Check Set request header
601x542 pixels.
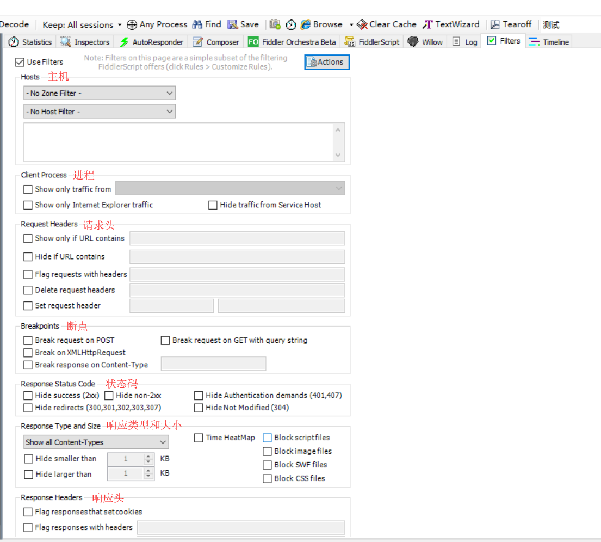tap(28, 306)
